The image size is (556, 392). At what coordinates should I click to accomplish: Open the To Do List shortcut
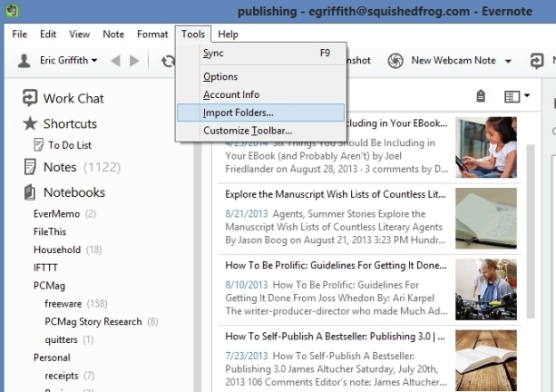coord(70,145)
